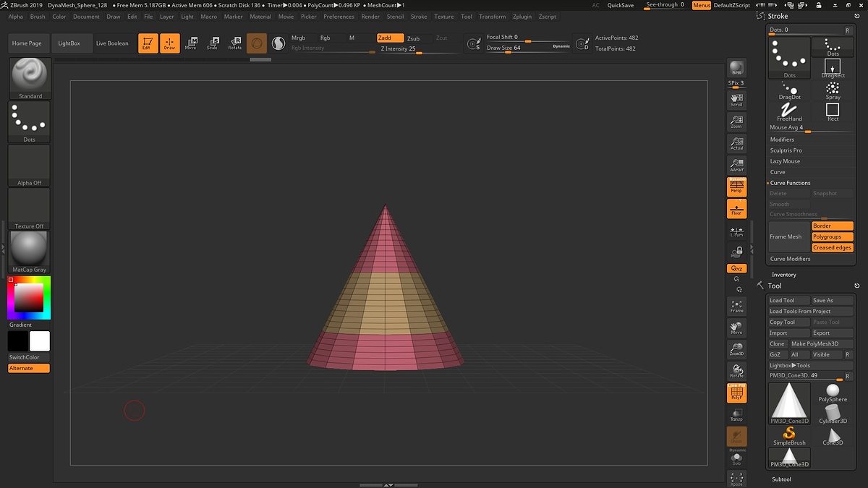Toggle Ghost transparency
Screen dimensions: 868x488
(x=736, y=437)
